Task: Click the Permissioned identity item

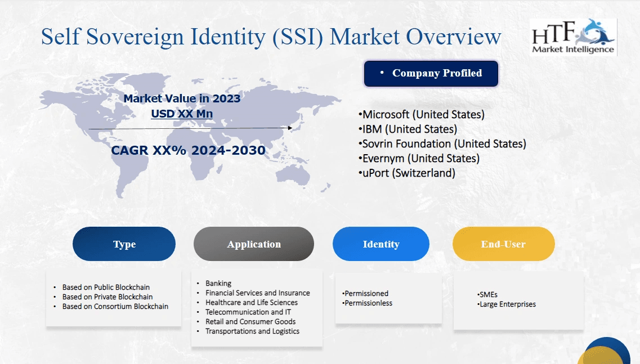Action: (x=365, y=294)
